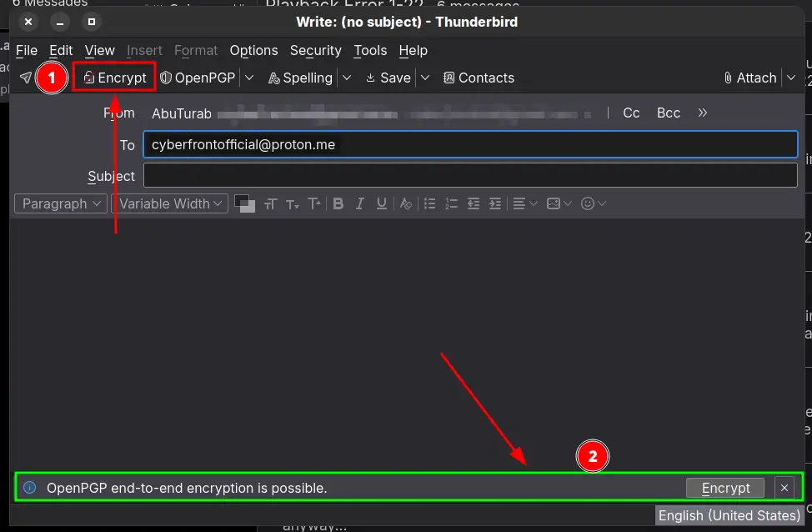Open the Paragraph style dropdown
The height and width of the screenshot is (532, 812).
[61, 203]
